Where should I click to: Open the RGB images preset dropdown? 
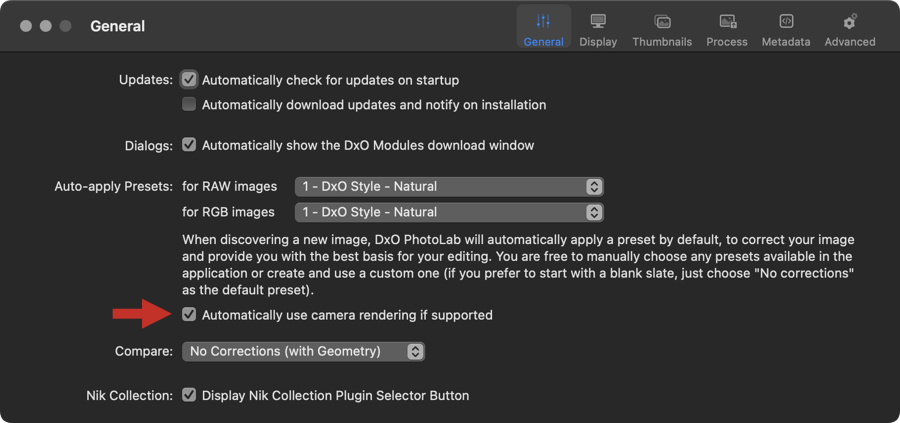[449, 212]
